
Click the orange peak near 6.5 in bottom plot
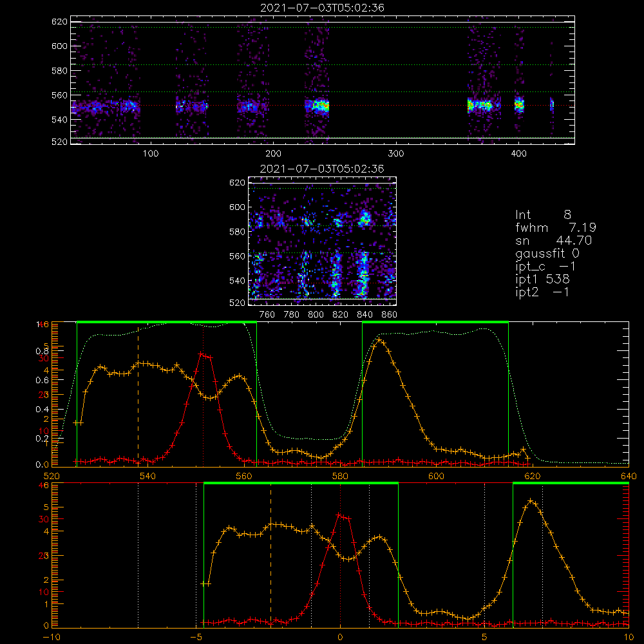531,501
